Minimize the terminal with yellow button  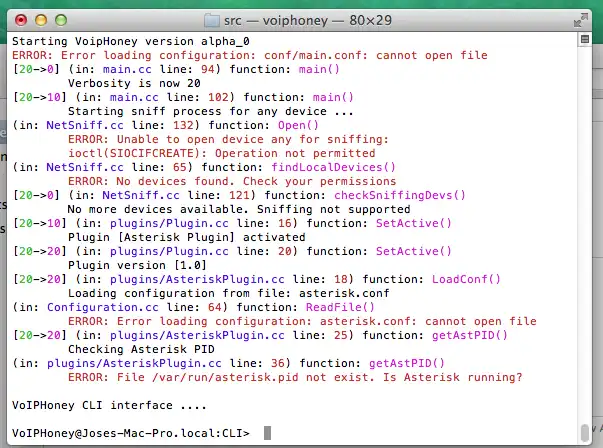[41, 20]
